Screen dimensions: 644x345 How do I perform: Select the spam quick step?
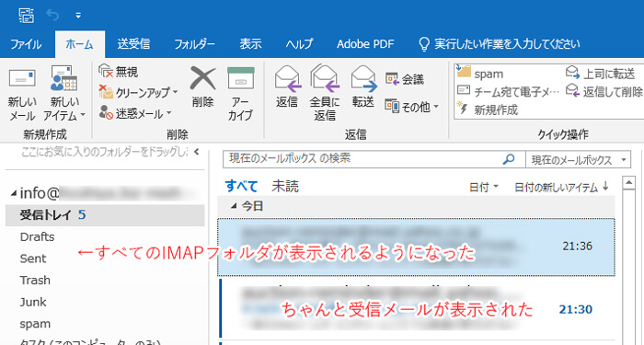[479, 74]
